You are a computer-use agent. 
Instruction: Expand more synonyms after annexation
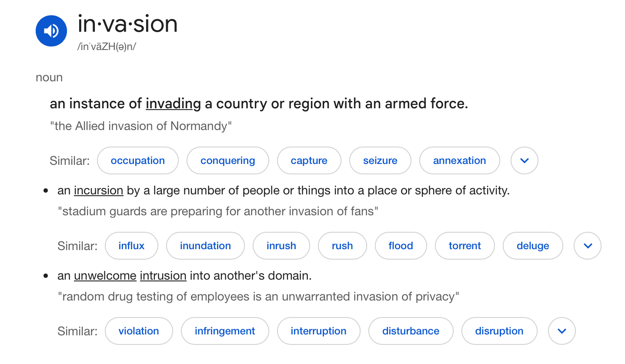(x=524, y=160)
